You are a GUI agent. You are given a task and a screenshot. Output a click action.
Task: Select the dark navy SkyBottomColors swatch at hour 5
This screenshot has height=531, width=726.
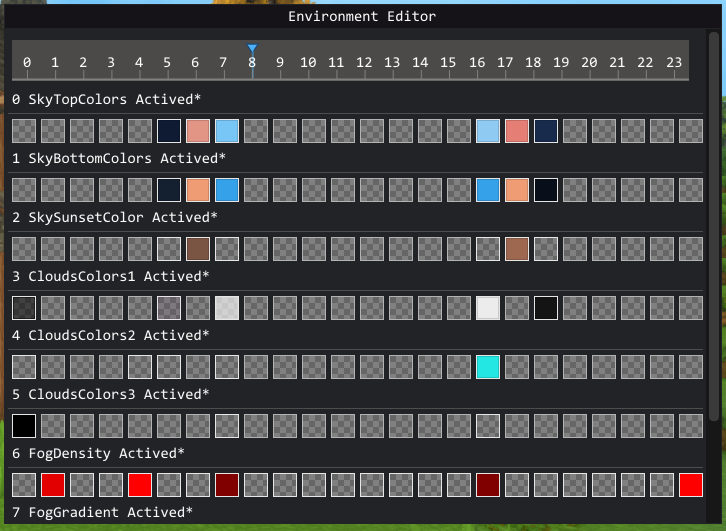169,190
